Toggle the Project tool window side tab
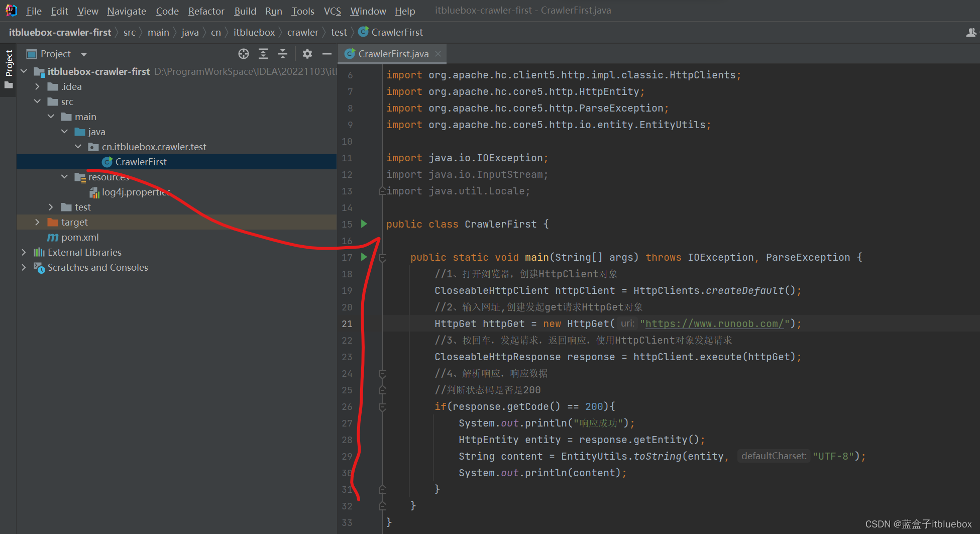Screen dimensions: 980x534 click(9, 63)
